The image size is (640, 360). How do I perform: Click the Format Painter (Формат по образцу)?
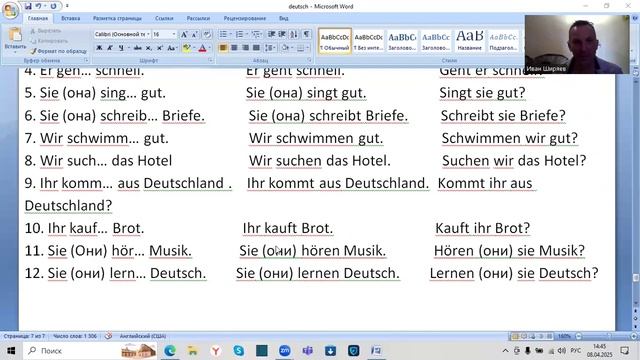pyautogui.click(x=59, y=51)
